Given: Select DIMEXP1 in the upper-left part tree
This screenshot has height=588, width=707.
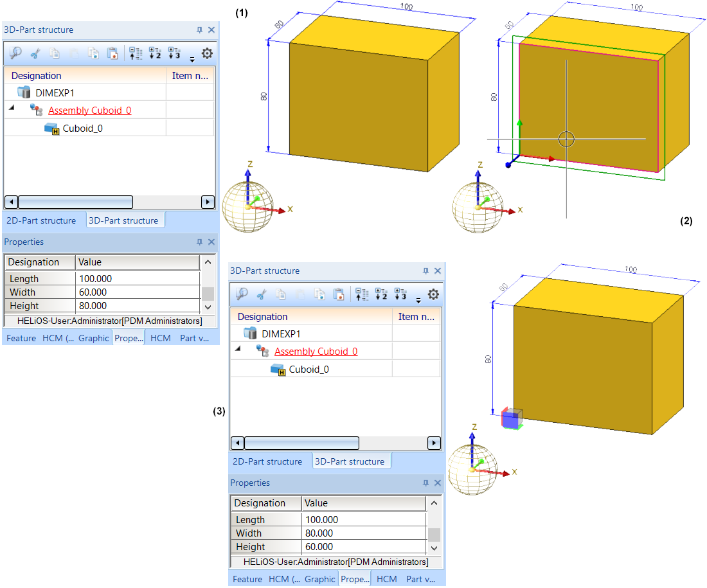Looking at the screenshot, I should 55,93.
